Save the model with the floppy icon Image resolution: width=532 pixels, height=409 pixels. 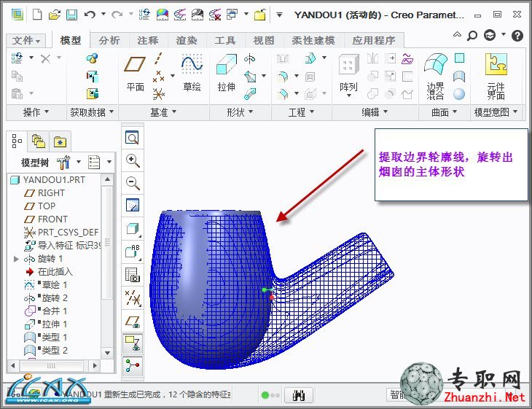71,15
